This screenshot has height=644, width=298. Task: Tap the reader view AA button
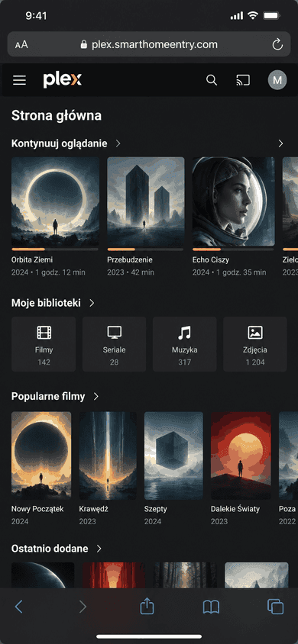(x=21, y=45)
